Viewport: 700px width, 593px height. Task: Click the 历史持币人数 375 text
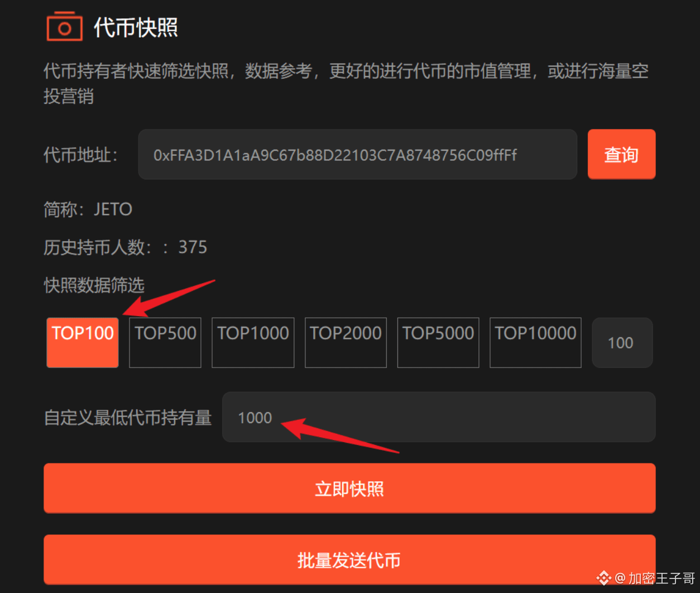click(126, 247)
